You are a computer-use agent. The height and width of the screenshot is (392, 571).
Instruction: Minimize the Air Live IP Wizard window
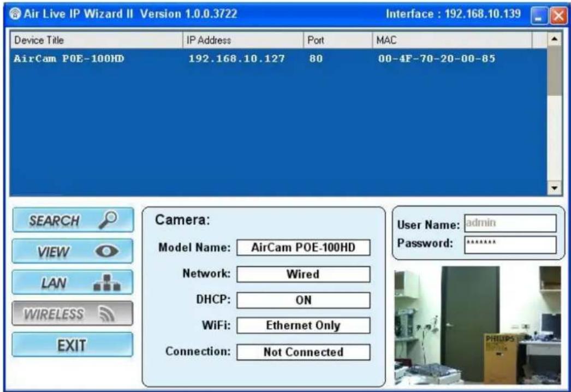(x=539, y=16)
